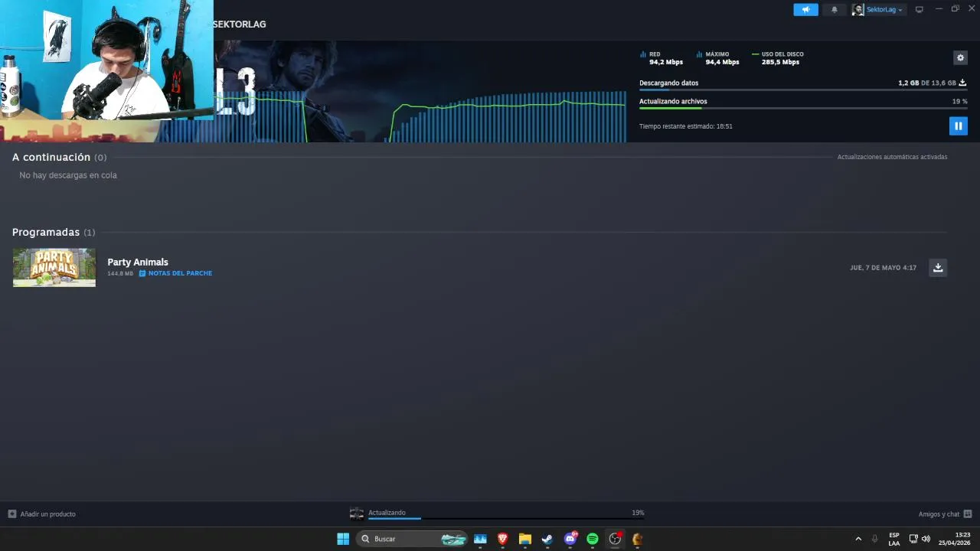
Task: Click the game thumbnail in the bottom download bar
Action: click(357, 514)
